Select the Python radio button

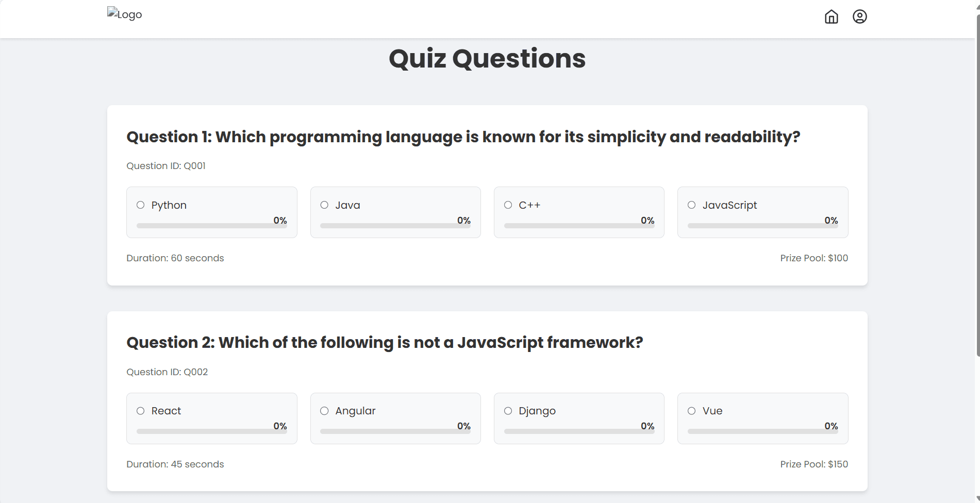(140, 205)
